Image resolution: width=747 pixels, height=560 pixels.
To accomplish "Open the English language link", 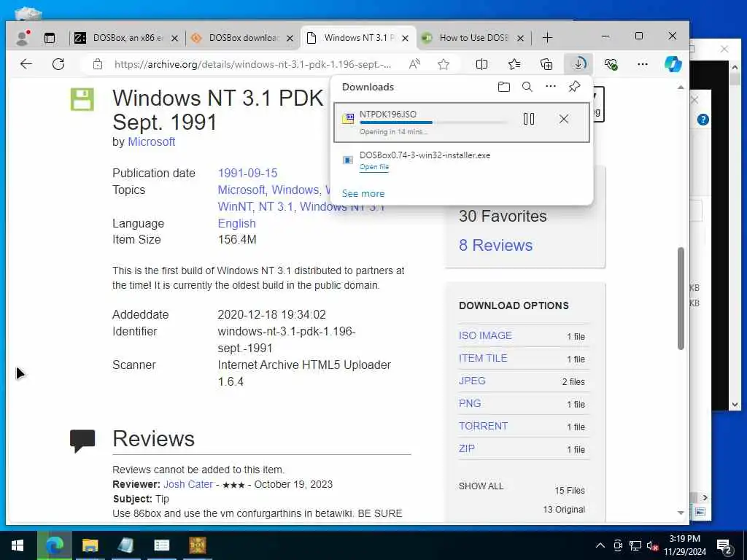I will coord(237,223).
